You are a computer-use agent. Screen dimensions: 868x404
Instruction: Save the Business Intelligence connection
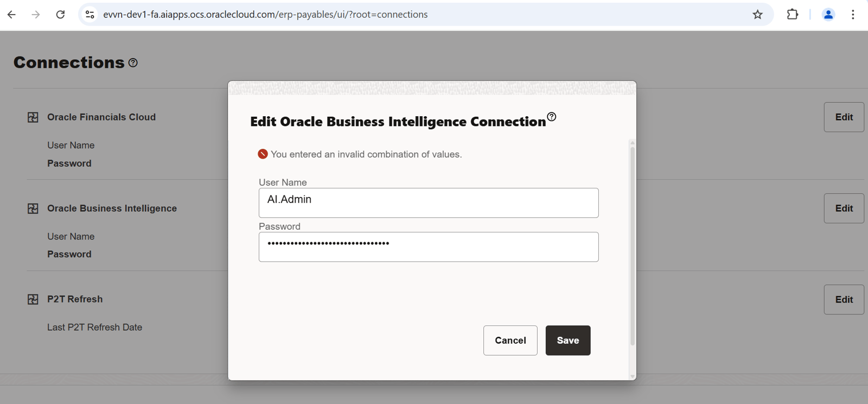click(568, 340)
